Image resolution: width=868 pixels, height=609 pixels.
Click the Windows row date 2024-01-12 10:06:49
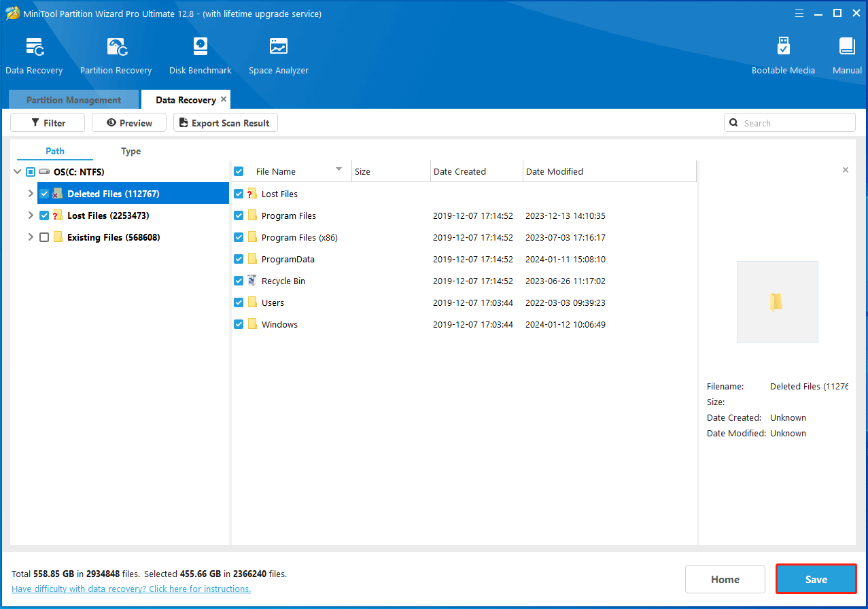[x=566, y=324]
